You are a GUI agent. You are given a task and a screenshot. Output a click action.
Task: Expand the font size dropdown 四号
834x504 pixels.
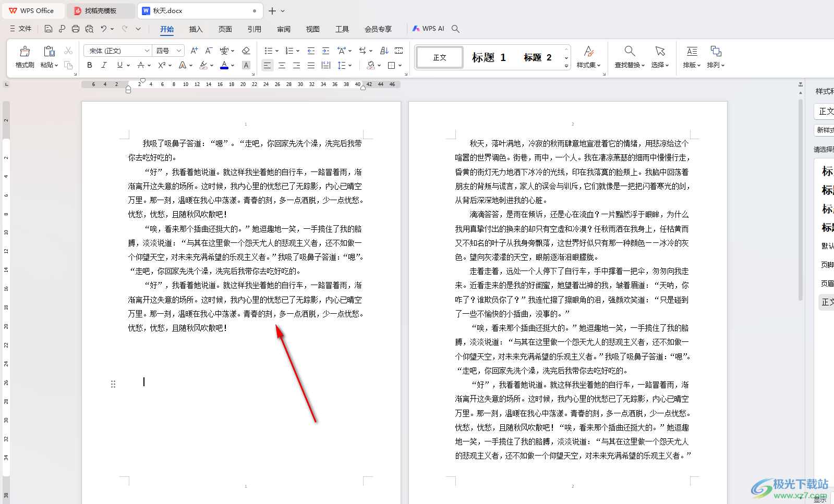coord(178,51)
